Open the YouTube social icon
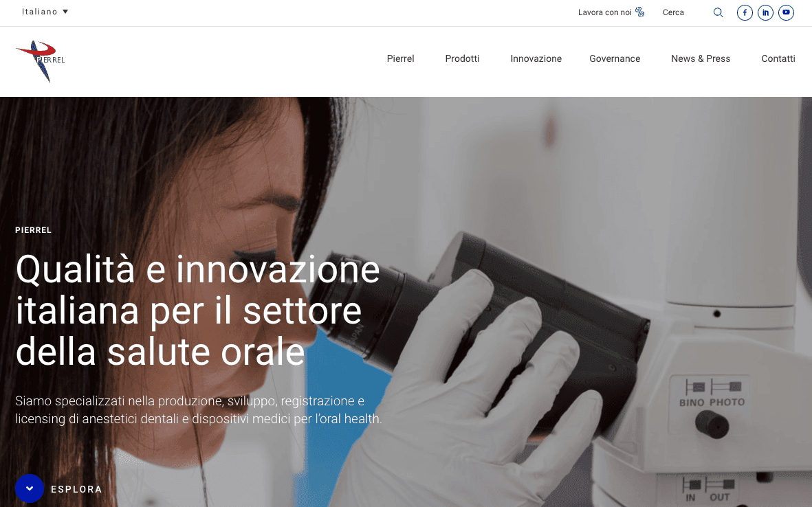Viewport: 812px width, 507px height. point(786,12)
